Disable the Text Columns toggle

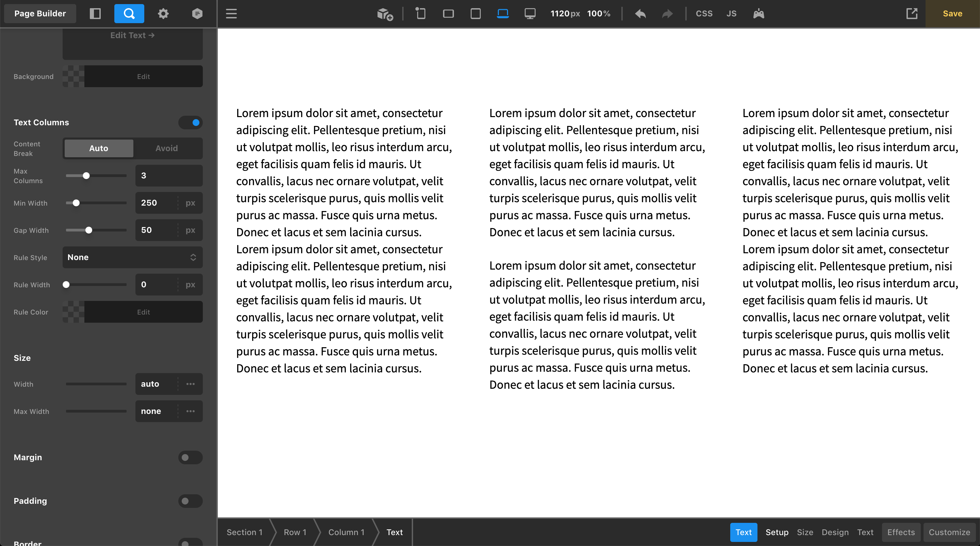190,123
